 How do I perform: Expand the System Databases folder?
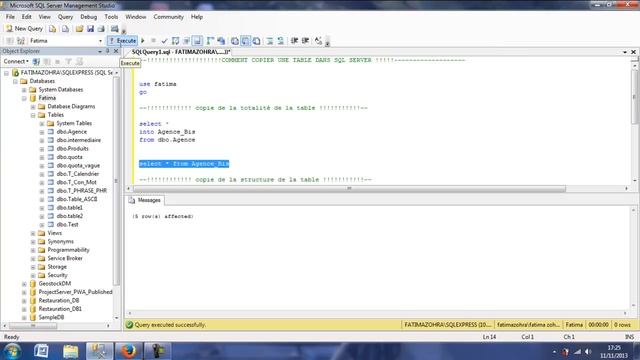point(24,89)
